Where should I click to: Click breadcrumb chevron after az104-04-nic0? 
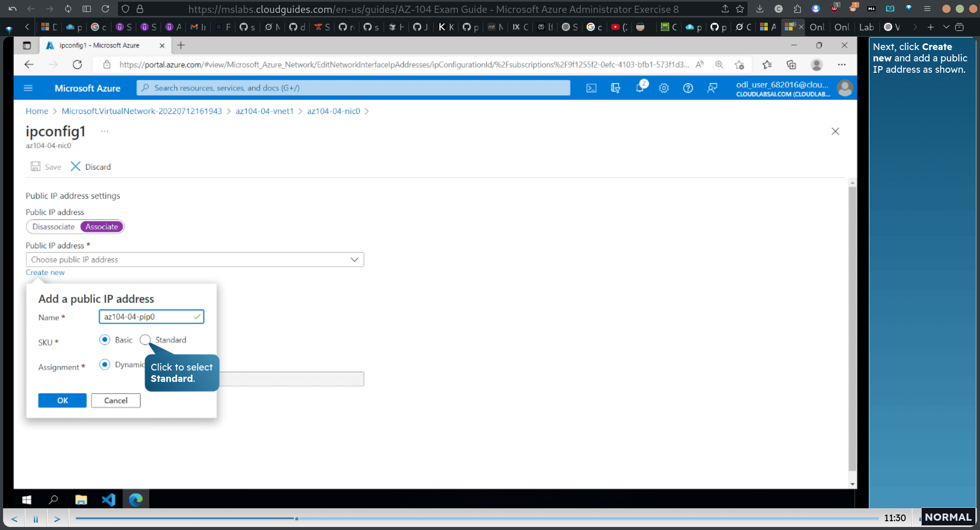367,111
